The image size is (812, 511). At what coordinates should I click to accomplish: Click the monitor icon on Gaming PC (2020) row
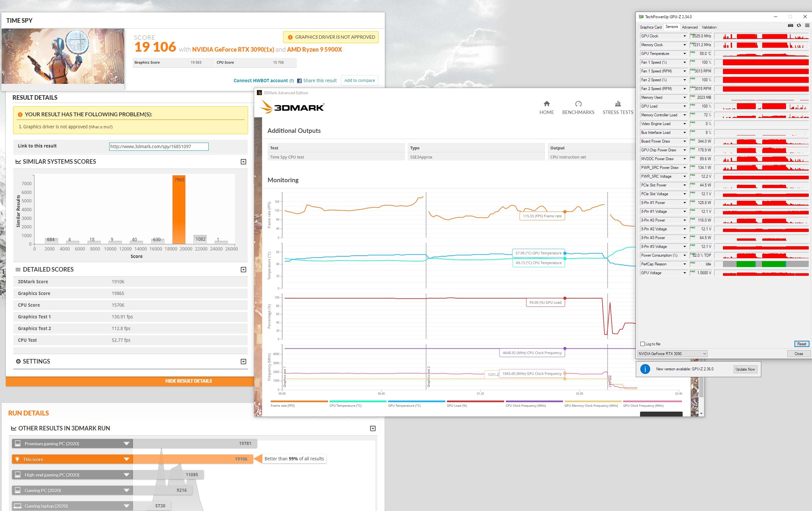tap(18, 490)
